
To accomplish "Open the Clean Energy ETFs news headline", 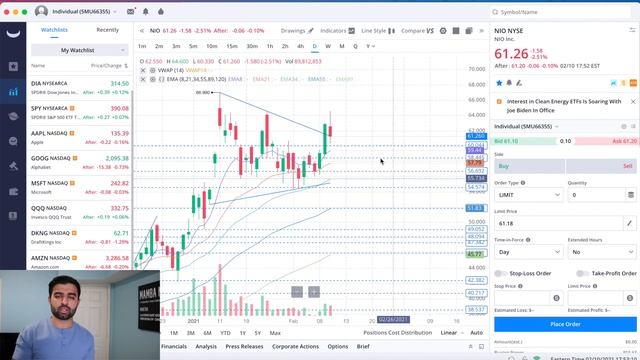I will point(564,106).
